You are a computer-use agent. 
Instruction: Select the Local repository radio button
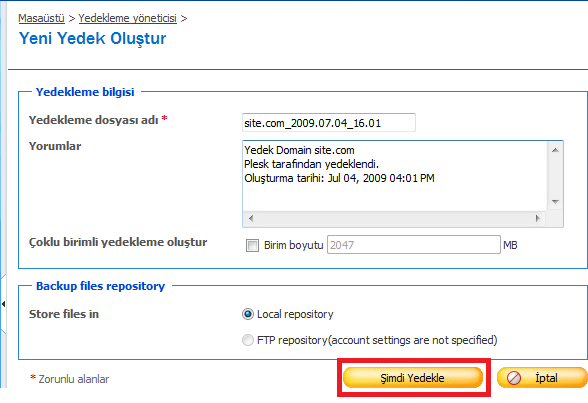click(248, 314)
